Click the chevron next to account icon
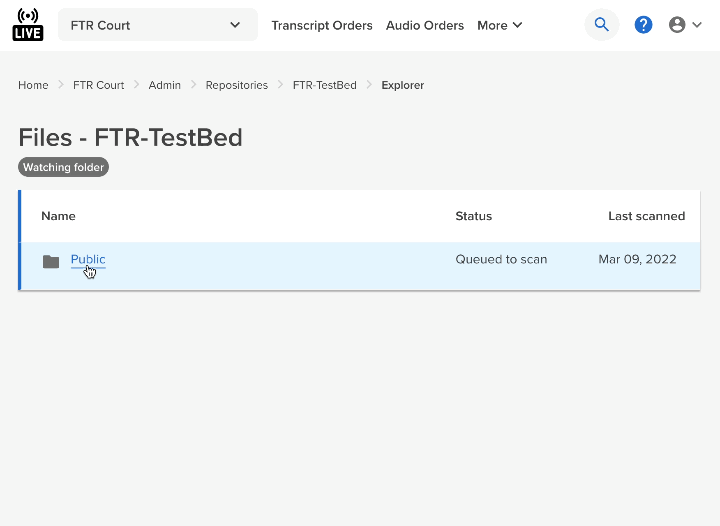 pos(697,25)
